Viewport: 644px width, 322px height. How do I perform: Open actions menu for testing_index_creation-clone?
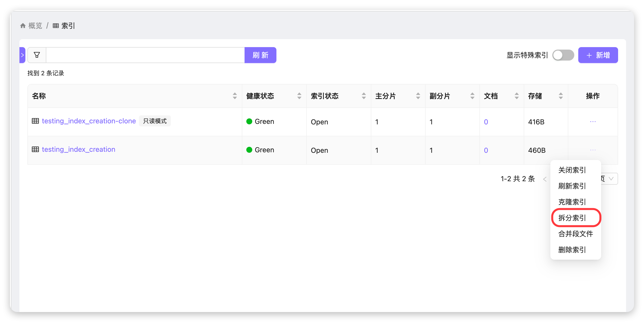coord(592,122)
